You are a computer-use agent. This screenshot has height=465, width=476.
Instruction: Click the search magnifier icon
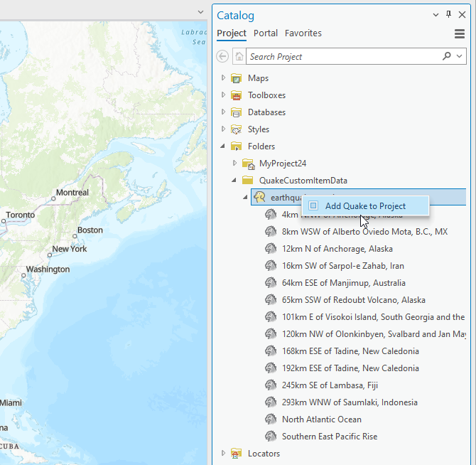[x=447, y=56]
